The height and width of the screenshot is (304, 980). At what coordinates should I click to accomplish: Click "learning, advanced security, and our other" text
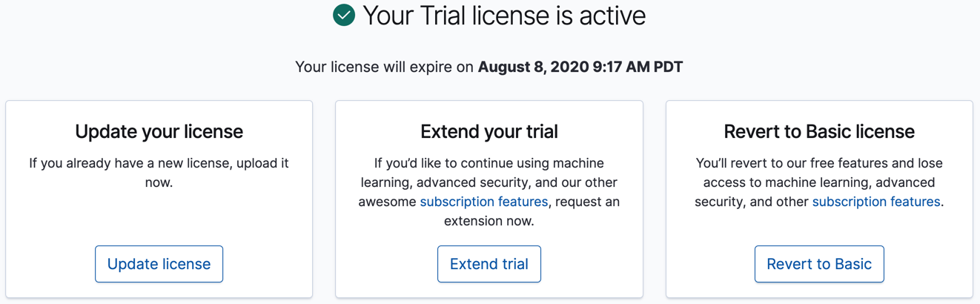[x=489, y=182]
